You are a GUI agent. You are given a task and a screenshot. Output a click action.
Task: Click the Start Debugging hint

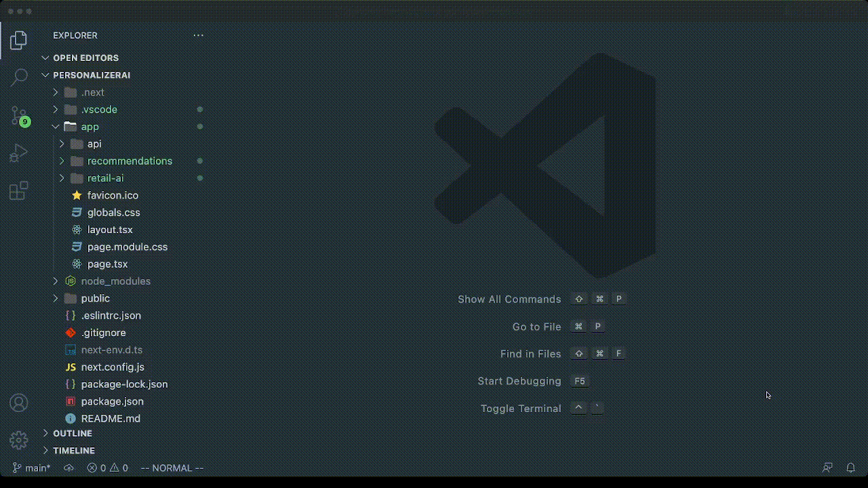[x=519, y=381]
